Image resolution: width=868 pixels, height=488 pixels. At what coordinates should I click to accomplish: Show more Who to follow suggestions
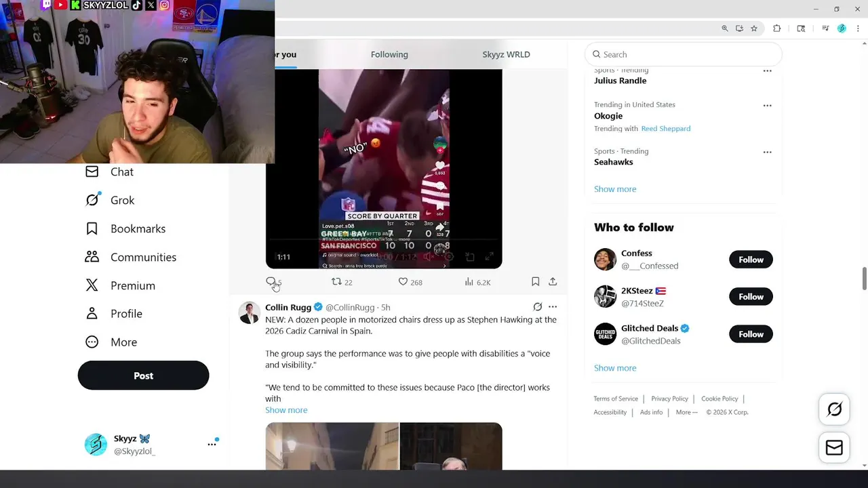615,368
